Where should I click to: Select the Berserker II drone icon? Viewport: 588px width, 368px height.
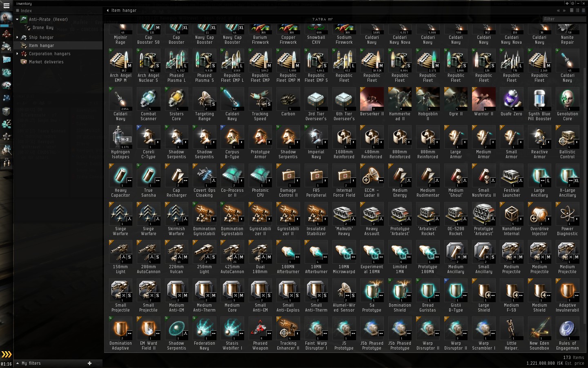[x=372, y=99]
